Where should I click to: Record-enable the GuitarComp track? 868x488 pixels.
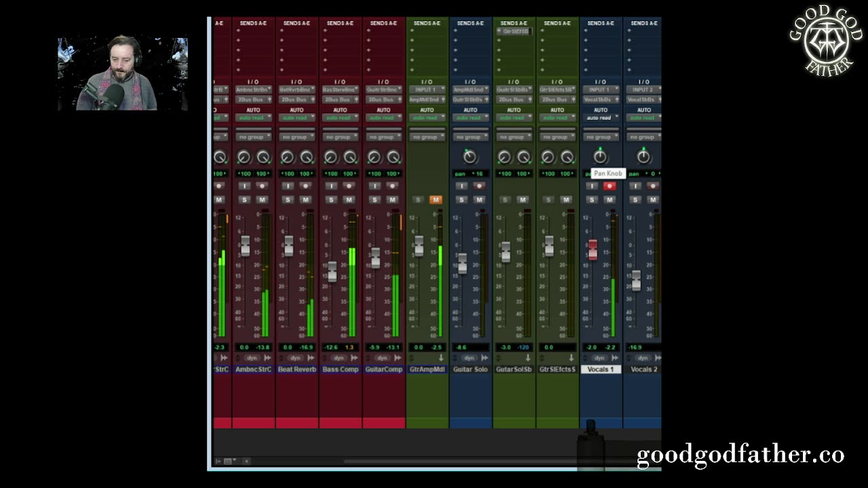tap(393, 186)
